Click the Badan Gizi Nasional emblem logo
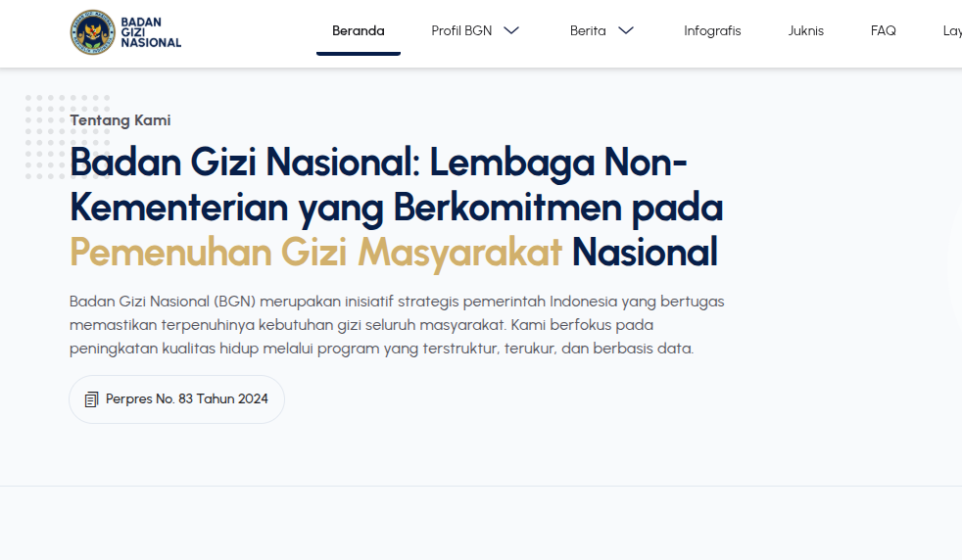The height and width of the screenshot is (560, 962). 92,32
